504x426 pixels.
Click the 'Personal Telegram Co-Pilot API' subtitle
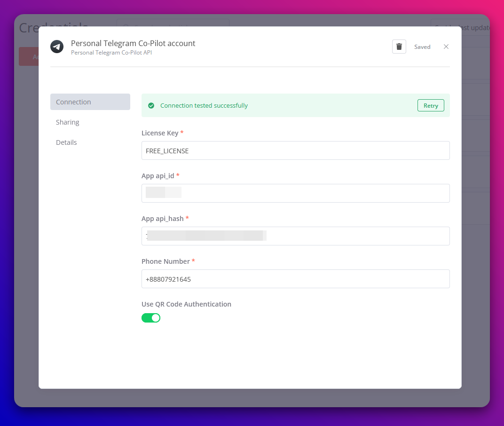(111, 53)
